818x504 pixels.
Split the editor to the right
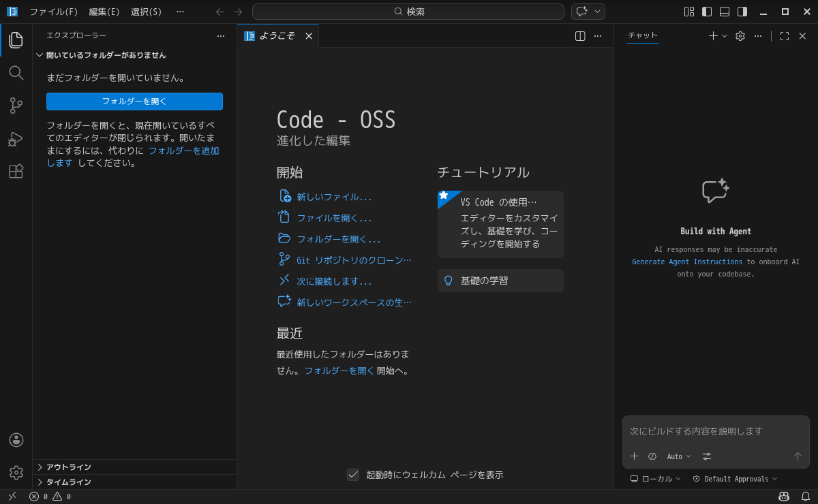point(580,36)
